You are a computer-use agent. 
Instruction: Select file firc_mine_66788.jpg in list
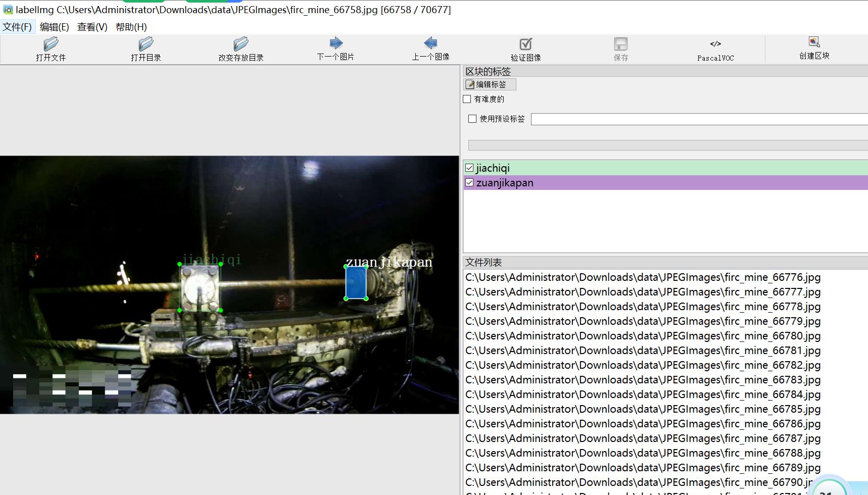pos(643,453)
